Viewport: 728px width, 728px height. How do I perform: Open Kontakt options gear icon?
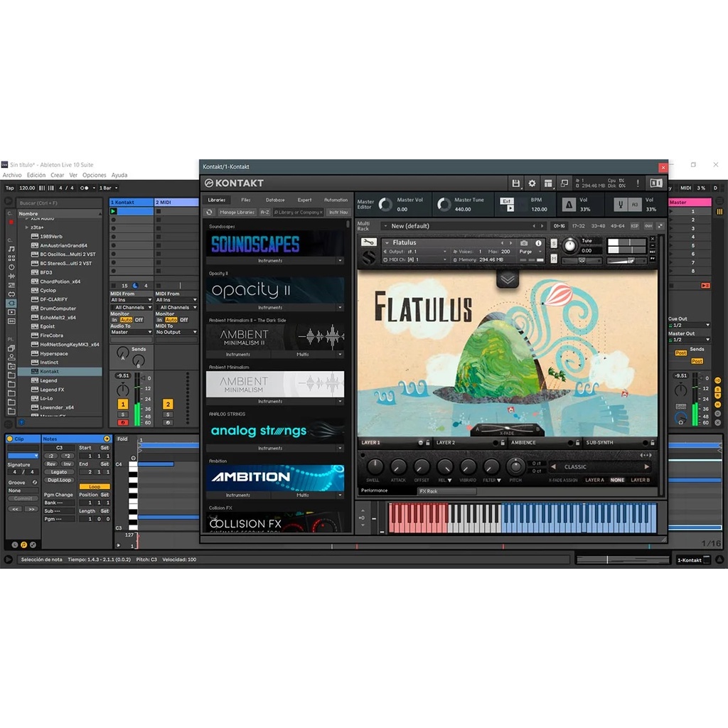click(x=532, y=183)
